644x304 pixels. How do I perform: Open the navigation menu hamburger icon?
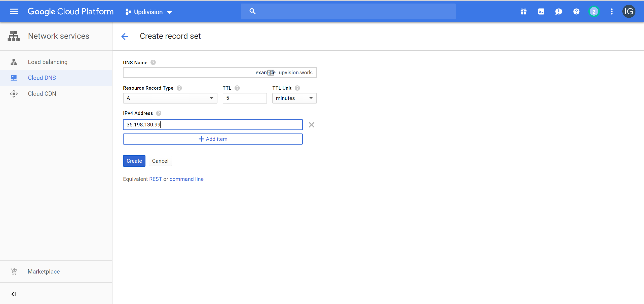click(x=14, y=11)
